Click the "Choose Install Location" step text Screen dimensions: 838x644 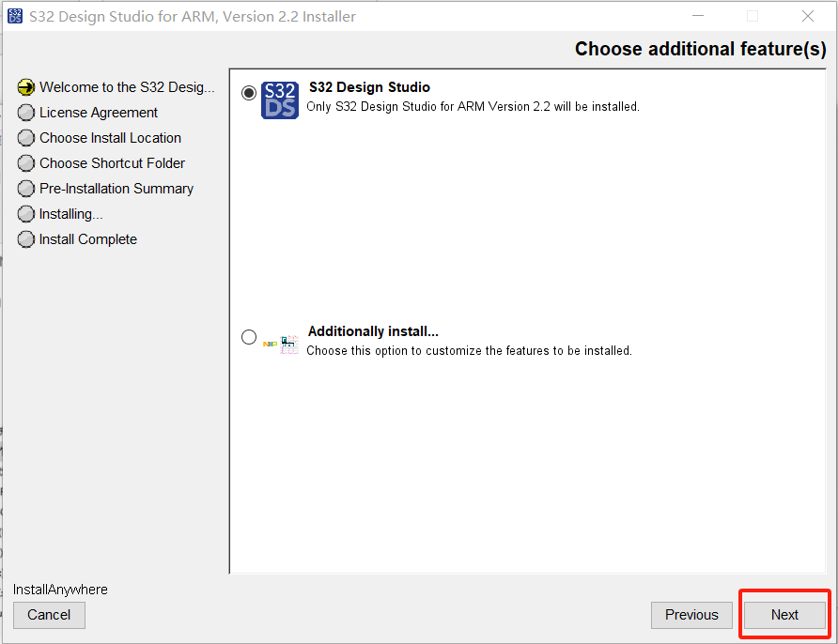(110, 138)
